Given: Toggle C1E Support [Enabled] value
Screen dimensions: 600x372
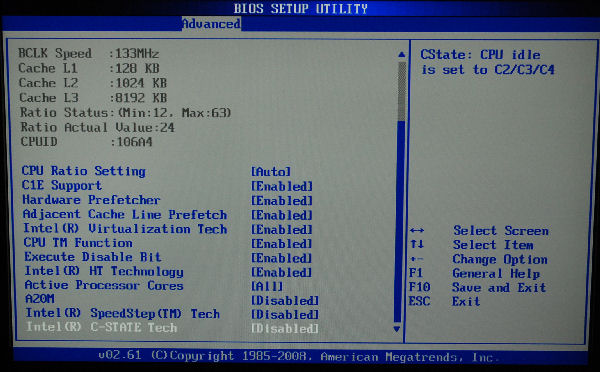Looking at the screenshot, I should [x=282, y=186].
